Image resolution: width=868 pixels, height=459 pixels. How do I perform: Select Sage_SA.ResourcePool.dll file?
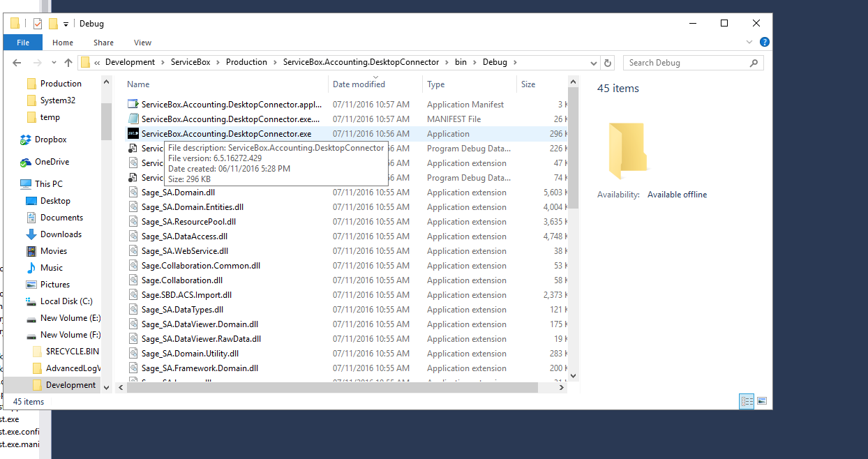[188, 222]
